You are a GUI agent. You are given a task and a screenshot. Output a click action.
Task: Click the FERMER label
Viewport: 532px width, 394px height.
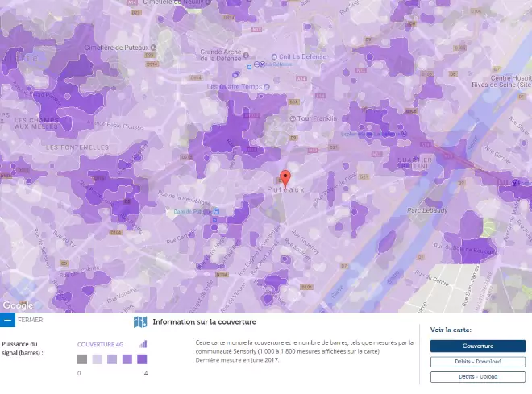(30, 320)
